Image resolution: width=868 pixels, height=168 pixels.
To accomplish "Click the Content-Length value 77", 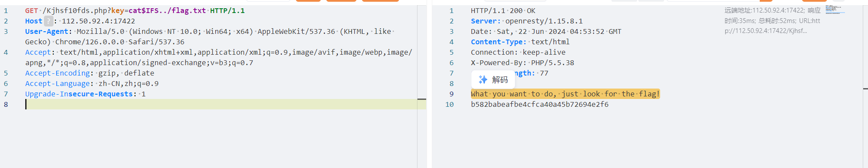I will pos(544,73).
